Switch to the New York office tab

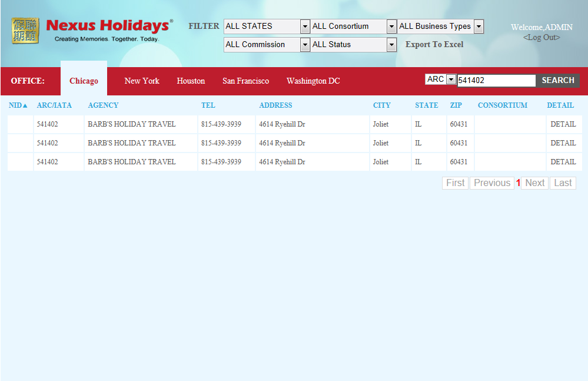142,81
